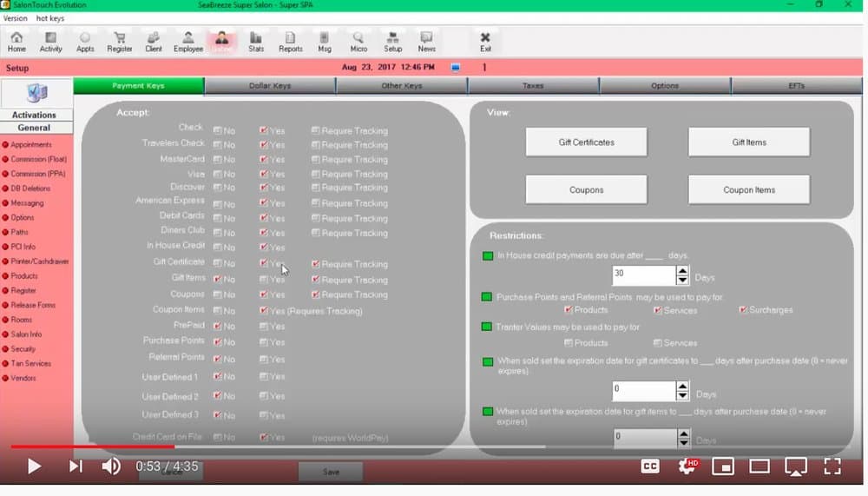The width and height of the screenshot is (868, 496).
Task: Open the Micro magnifier icon
Action: 358,42
